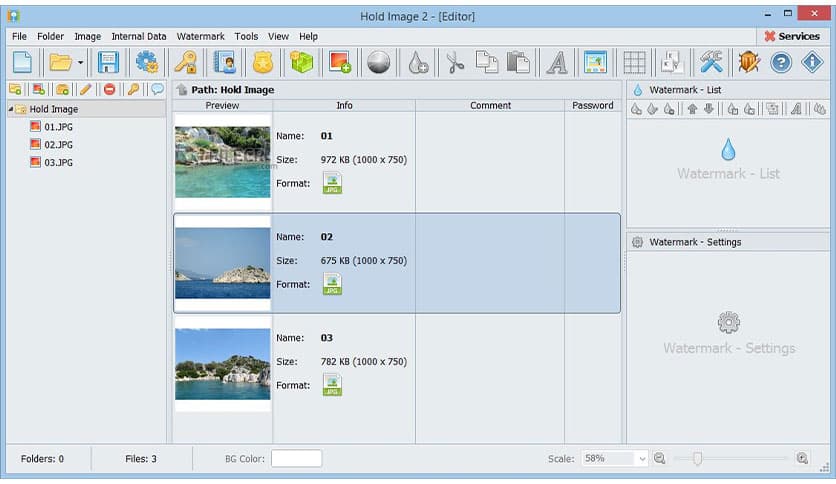Open the Scale 58% dropdown
The width and height of the screenshot is (836, 484).
[x=641, y=459]
